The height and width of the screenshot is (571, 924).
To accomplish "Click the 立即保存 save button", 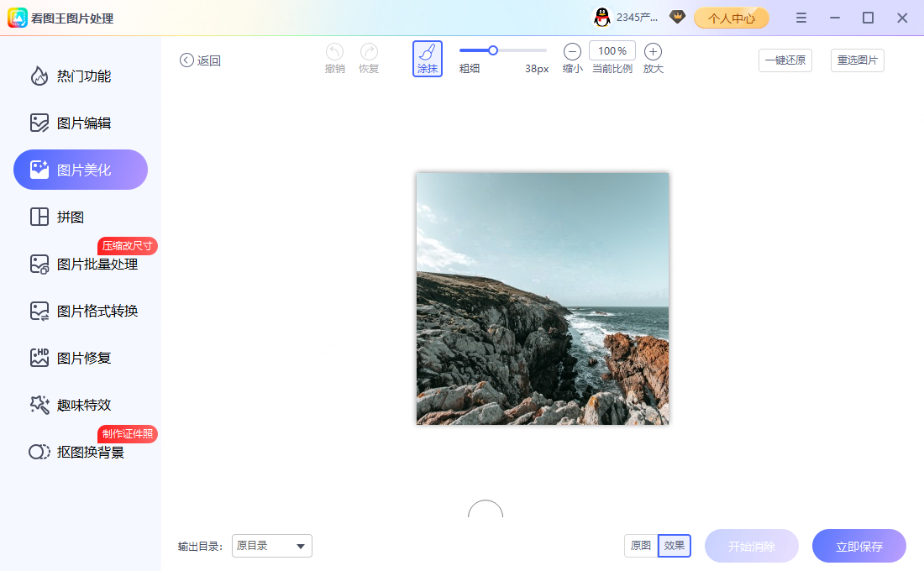I will pos(859,547).
